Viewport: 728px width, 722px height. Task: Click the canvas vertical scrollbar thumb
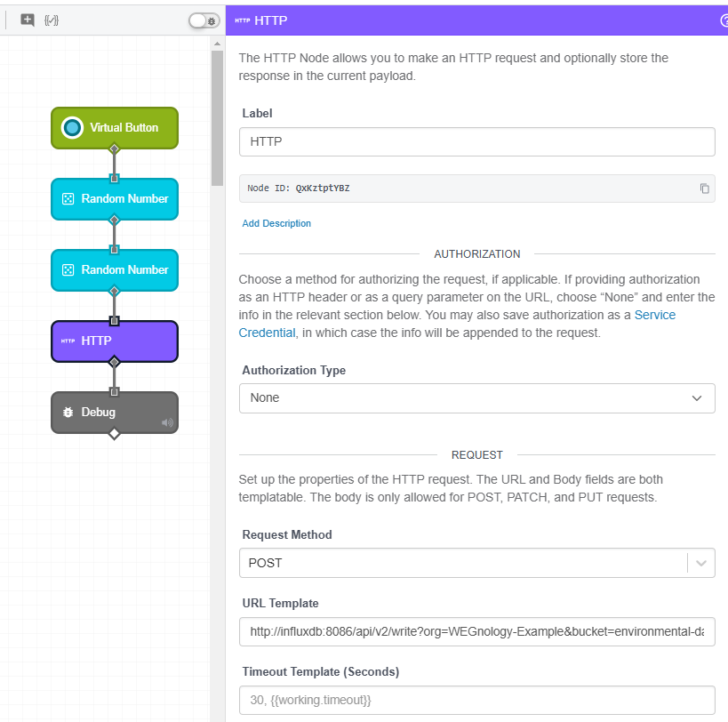click(217, 118)
